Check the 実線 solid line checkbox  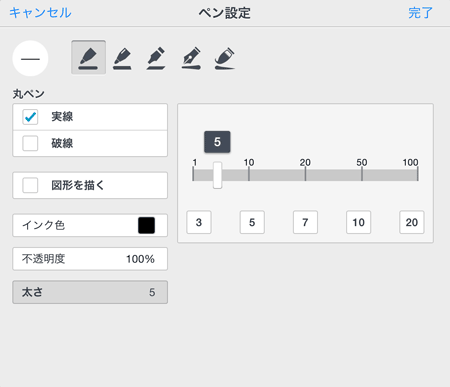point(30,117)
